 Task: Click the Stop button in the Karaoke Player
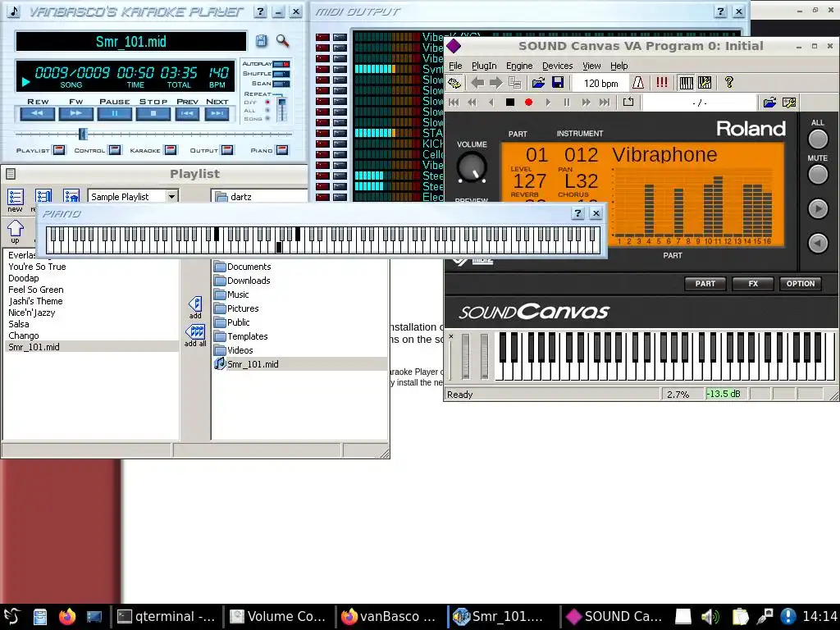(153, 113)
